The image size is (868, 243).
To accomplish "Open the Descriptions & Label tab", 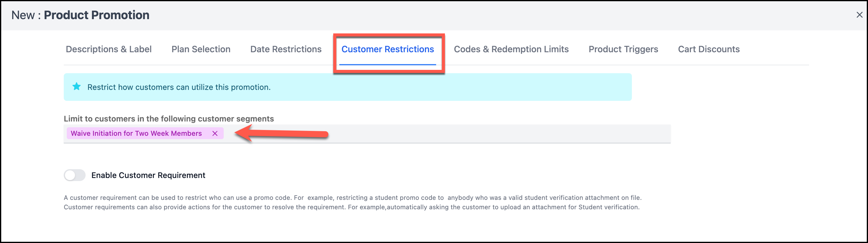I will click(109, 49).
